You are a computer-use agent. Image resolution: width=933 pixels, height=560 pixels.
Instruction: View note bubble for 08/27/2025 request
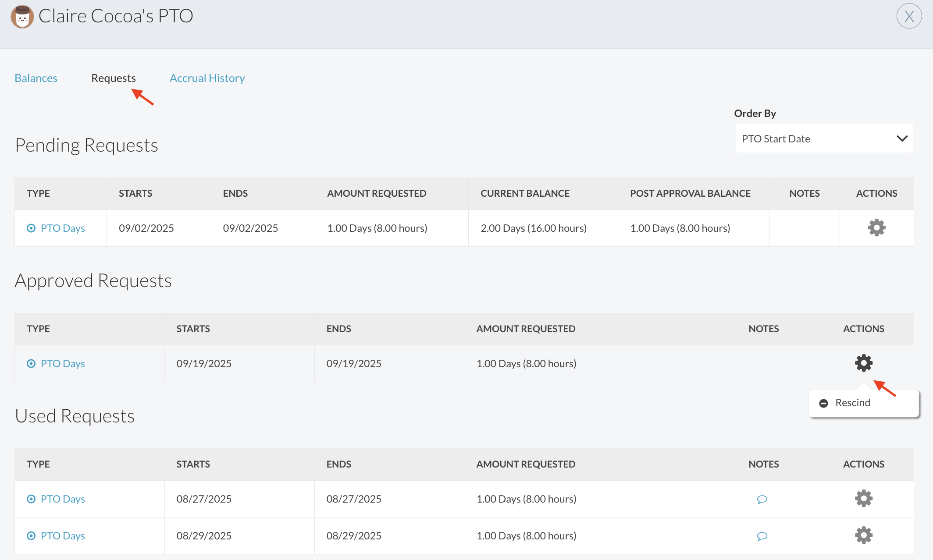click(762, 499)
